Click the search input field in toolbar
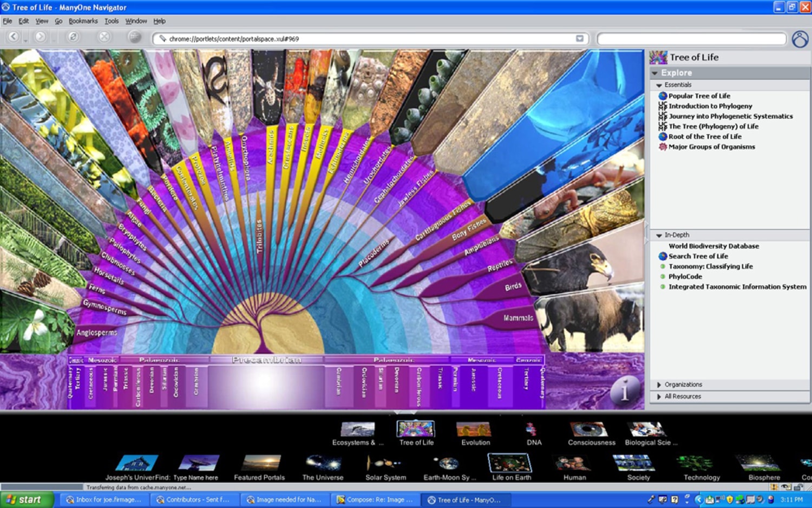Viewport: 812px width, 508px height. (x=691, y=39)
